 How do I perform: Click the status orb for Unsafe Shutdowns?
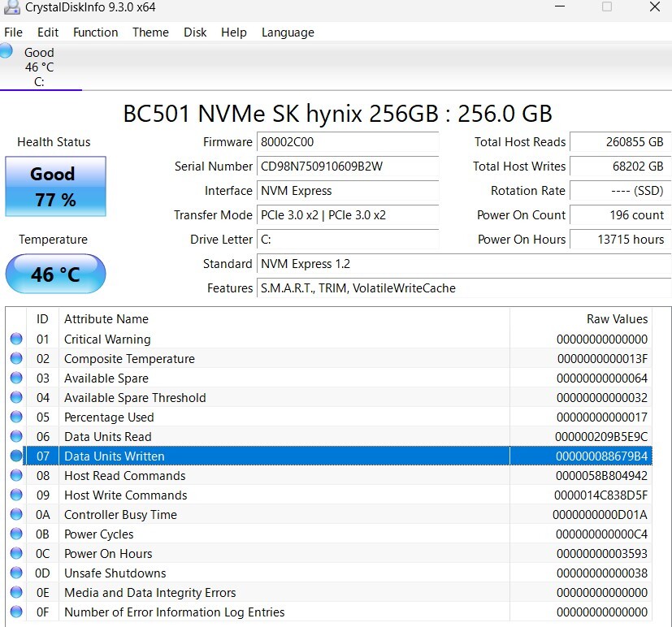click(x=16, y=573)
